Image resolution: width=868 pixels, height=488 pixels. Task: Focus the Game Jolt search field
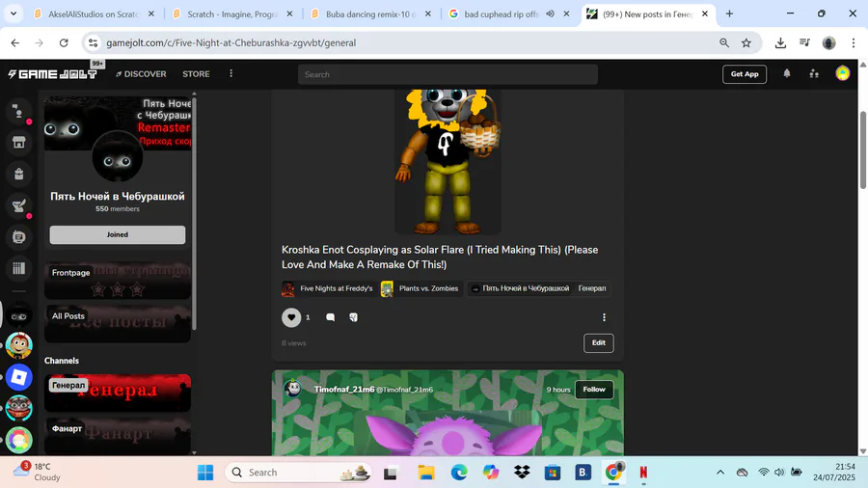pos(448,74)
